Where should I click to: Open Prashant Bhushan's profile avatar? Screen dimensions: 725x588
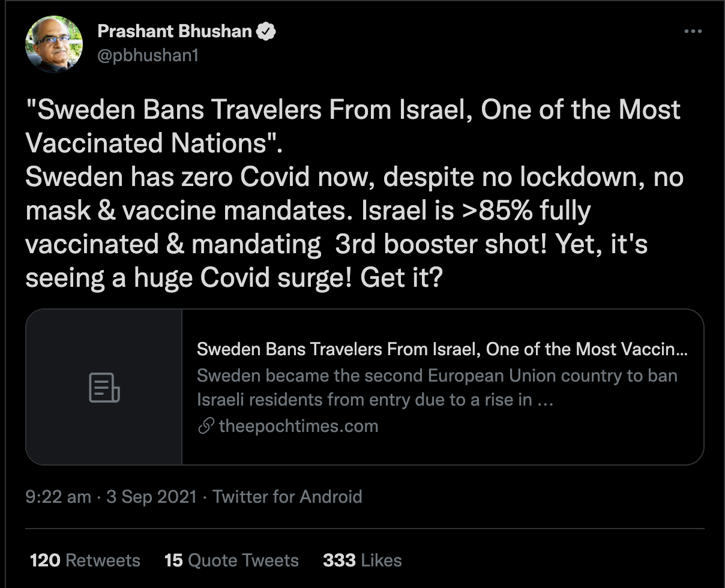[x=54, y=44]
